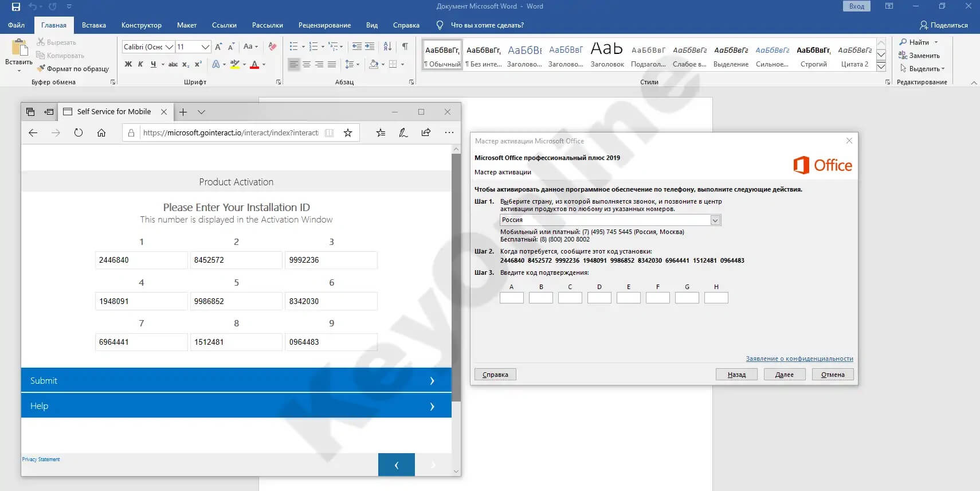Click the browser address bar
Screen dimensions: 980x491
[231, 133]
